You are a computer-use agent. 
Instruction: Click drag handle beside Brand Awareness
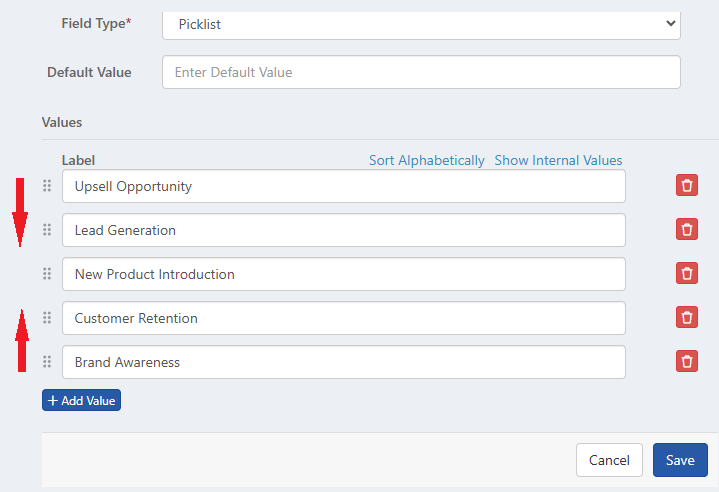pyautogui.click(x=46, y=362)
